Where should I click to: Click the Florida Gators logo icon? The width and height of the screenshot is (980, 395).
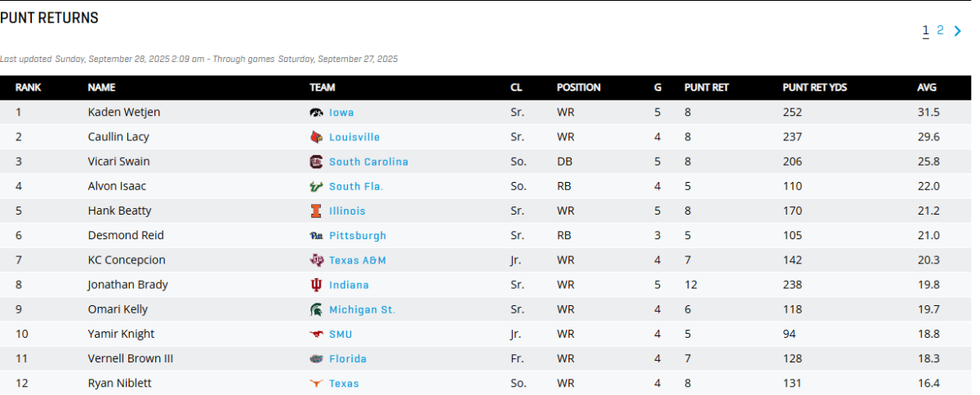pyautogui.click(x=316, y=358)
